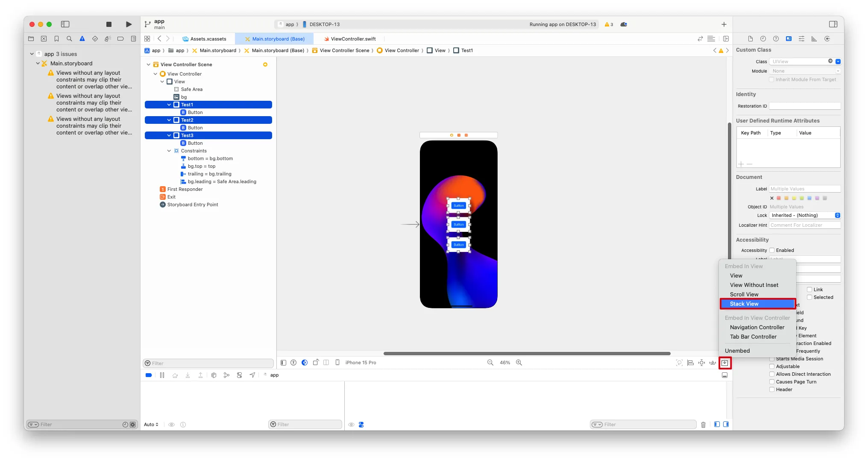Click the Run play button

pyautogui.click(x=129, y=24)
